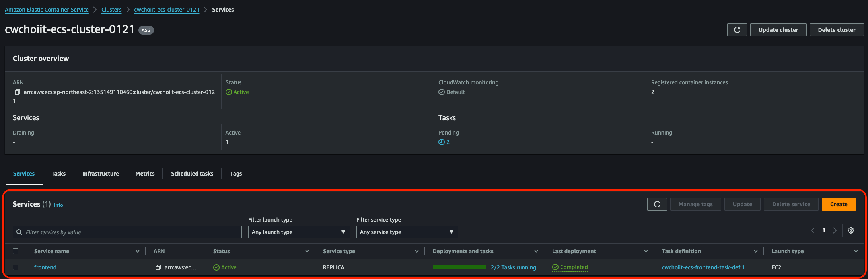
Task: Open the cwchoiit-ecs-frontend-task-def:1 link
Action: (x=703, y=267)
